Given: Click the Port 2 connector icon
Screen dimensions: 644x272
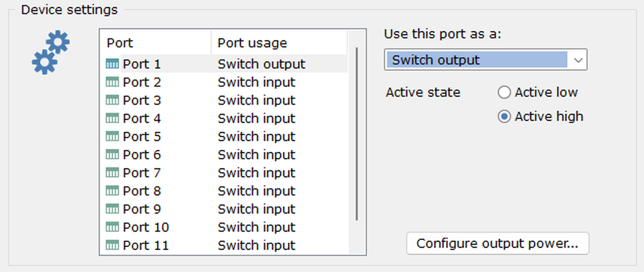Looking at the screenshot, I should tap(112, 82).
